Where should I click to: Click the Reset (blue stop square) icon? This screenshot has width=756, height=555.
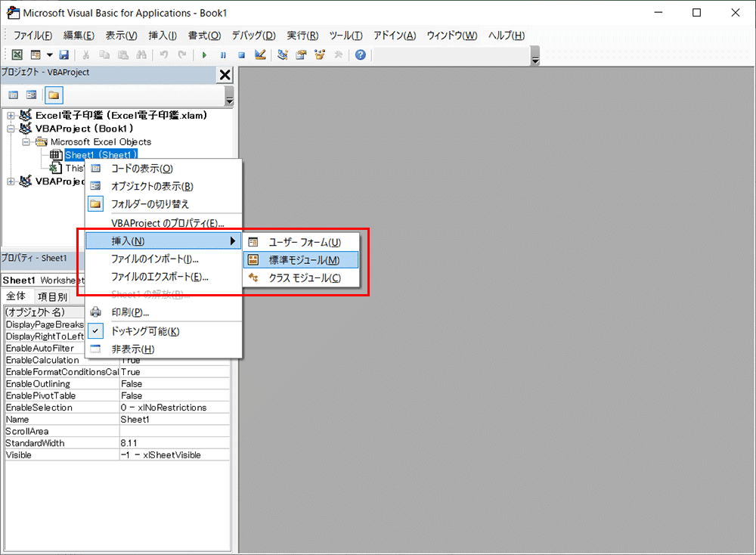tap(241, 55)
